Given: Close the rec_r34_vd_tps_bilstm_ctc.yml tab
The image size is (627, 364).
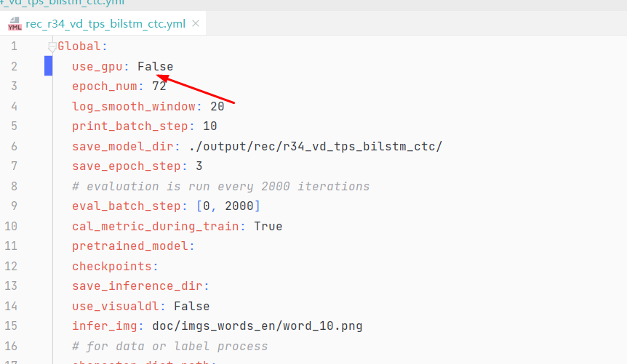Looking at the screenshot, I should pos(196,24).
